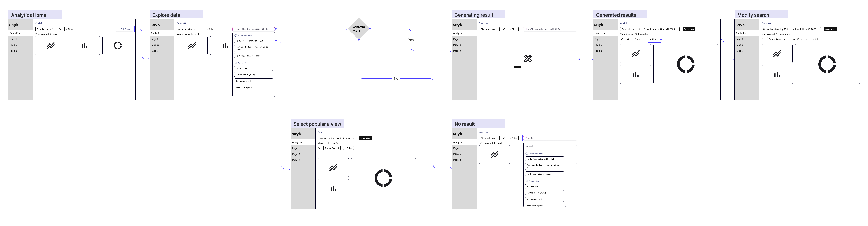This screenshot has height=226, width=868.
Task: Expand Generated view dropdown in Generated results
Action: pyautogui.click(x=650, y=29)
